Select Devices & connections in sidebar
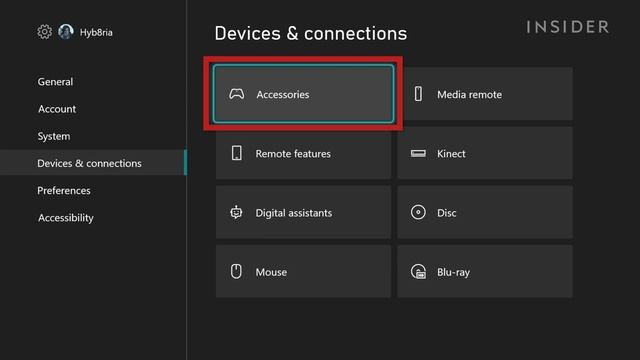 [93, 163]
